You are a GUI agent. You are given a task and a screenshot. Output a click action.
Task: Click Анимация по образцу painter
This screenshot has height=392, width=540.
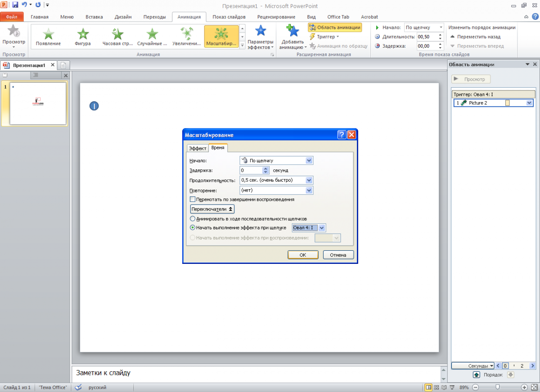[x=338, y=46]
